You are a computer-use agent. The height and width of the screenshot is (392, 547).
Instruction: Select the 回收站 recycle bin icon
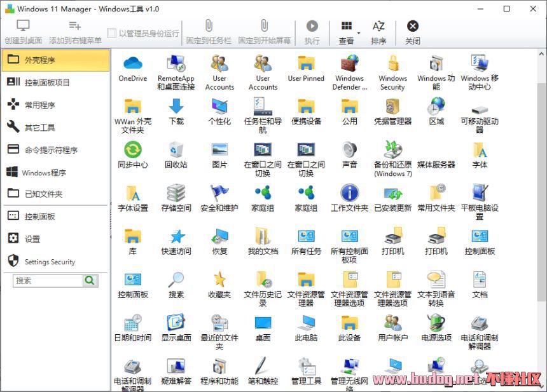click(176, 149)
